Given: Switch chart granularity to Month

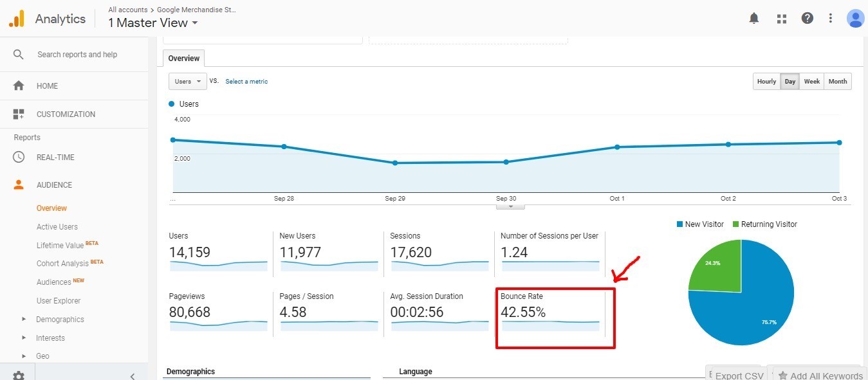Looking at the screenshot, I should click(x=837, y=82).
